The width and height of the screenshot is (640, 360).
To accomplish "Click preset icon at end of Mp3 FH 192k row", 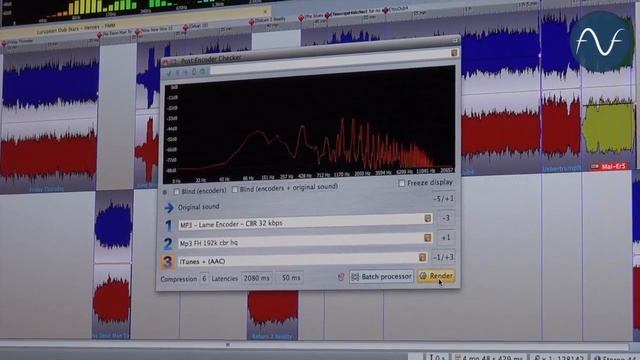I will (x=427, y=238).
